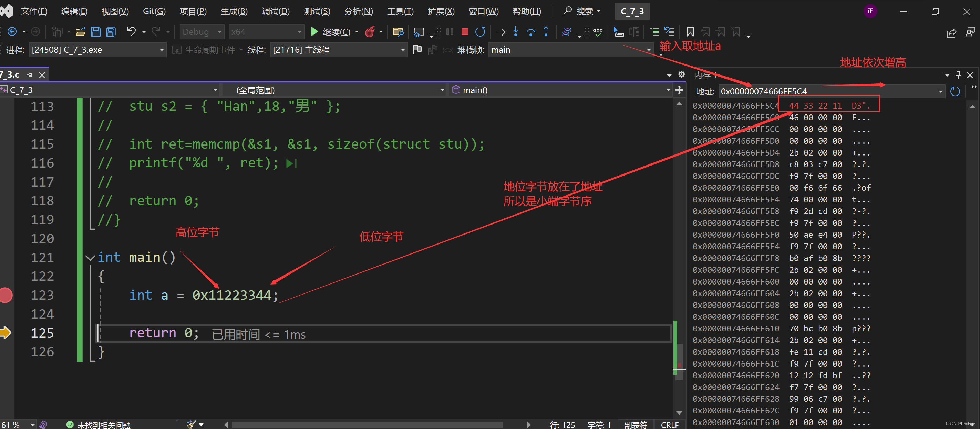Undo the last action with the toolbar icon
This screenshot has width=980, height=429.
click(131, 32)
